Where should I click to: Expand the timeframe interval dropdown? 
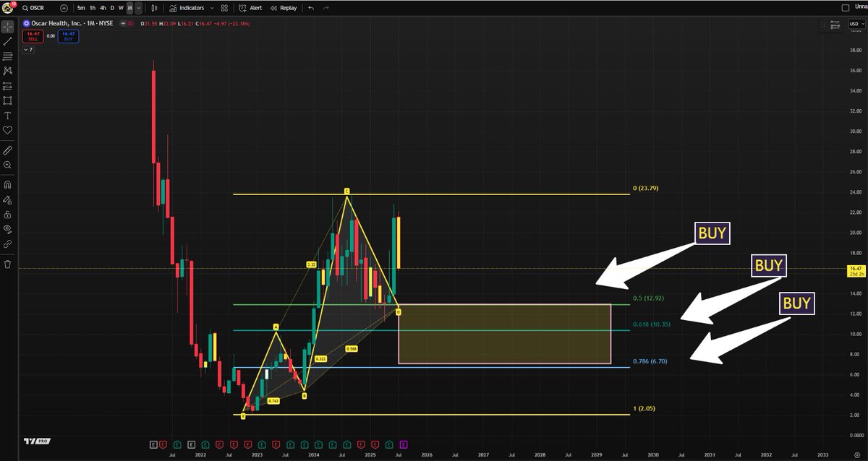click(x=138, y=8)
